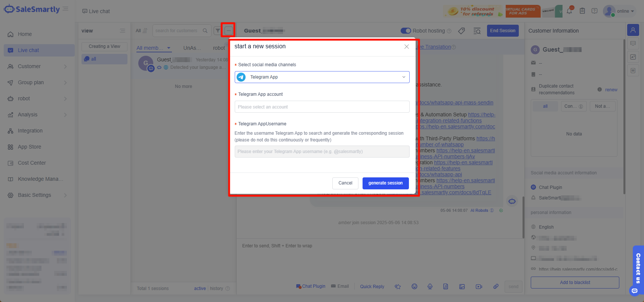Open the three-dot more options button
Image resolution: width=644 pixels, height=302 pixels.
(x=228, y=31)
